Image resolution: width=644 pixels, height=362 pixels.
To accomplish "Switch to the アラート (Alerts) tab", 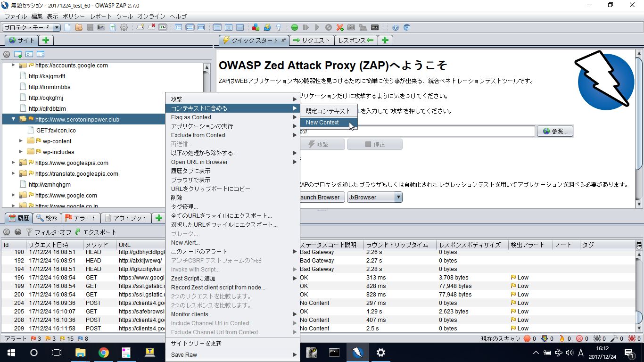I will click(81, 218).
